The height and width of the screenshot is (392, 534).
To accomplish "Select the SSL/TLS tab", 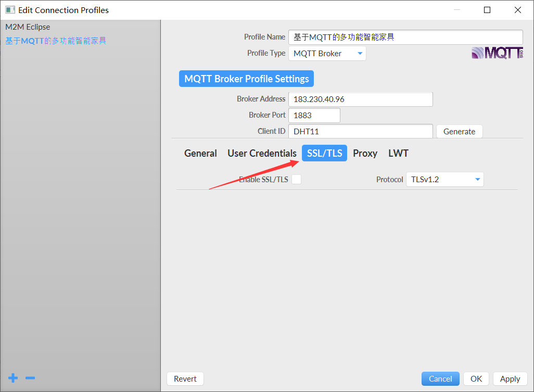I will coord(325,153).
